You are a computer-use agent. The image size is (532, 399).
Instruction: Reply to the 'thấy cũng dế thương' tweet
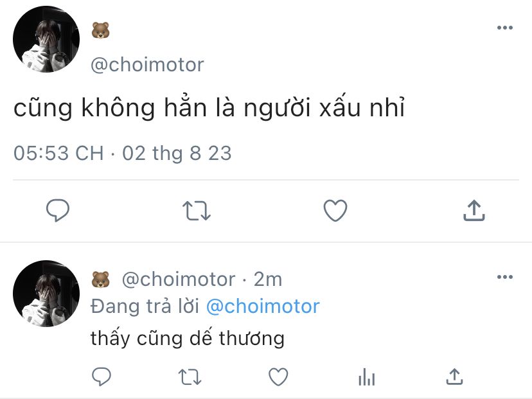tap(102, 377)
